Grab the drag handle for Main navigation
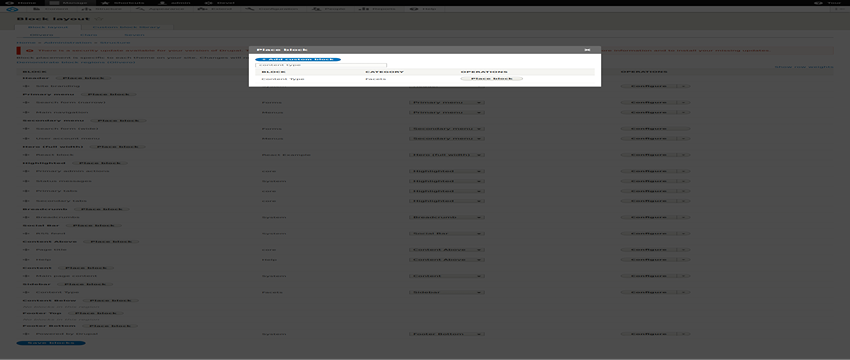850x360 pixels. (26, 112)
